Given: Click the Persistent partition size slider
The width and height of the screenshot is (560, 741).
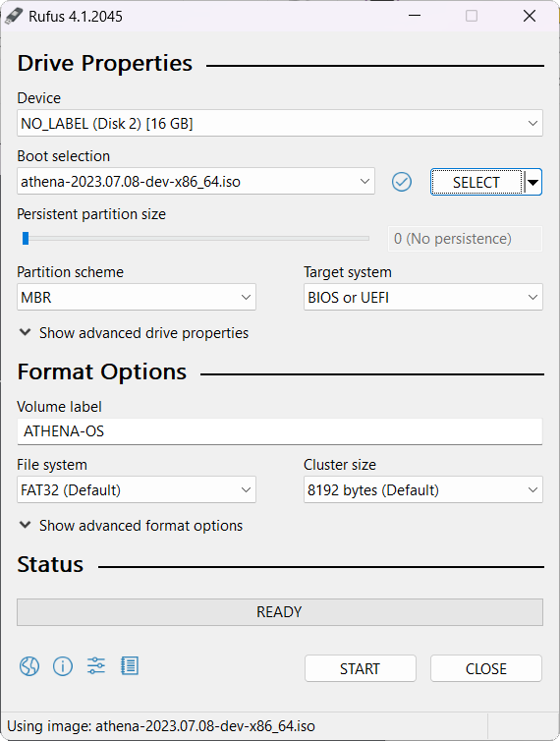Looking at the screenshot, I should coord(196,239).
